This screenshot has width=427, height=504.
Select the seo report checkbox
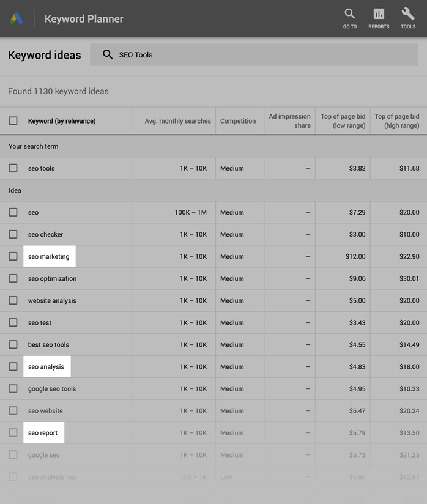pos(13,432)
